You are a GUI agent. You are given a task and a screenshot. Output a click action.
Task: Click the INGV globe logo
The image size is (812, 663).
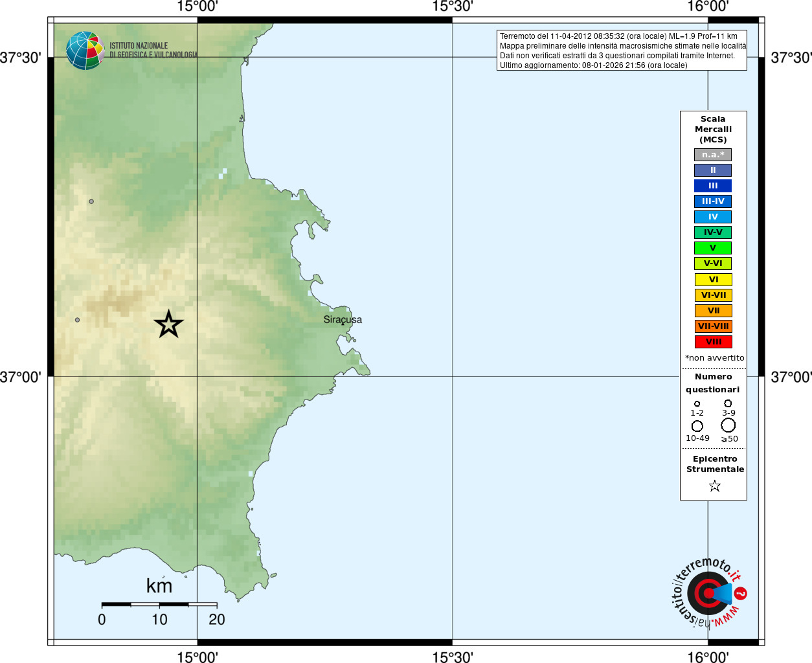pos(85,51)
